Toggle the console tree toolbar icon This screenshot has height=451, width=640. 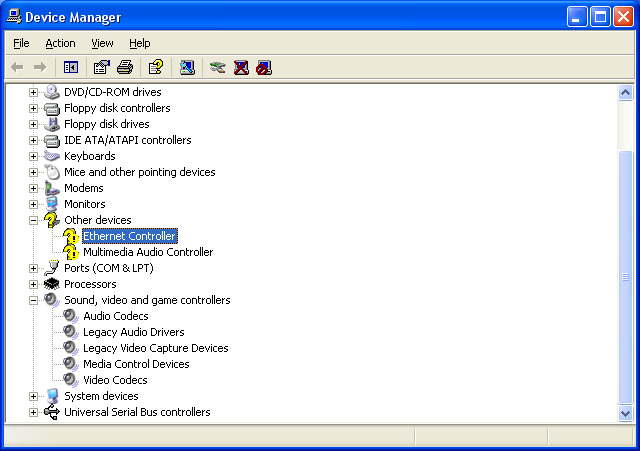[x=71, y=68]
